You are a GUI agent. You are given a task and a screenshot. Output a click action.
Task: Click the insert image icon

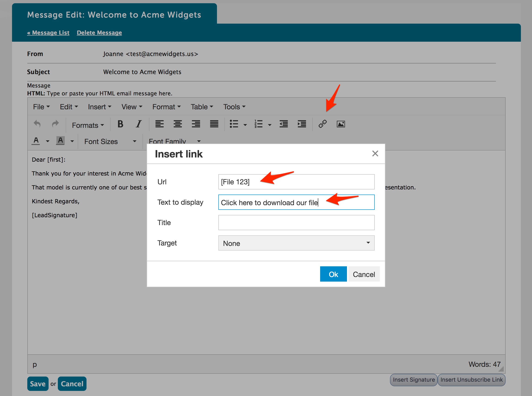pos(341,124)
